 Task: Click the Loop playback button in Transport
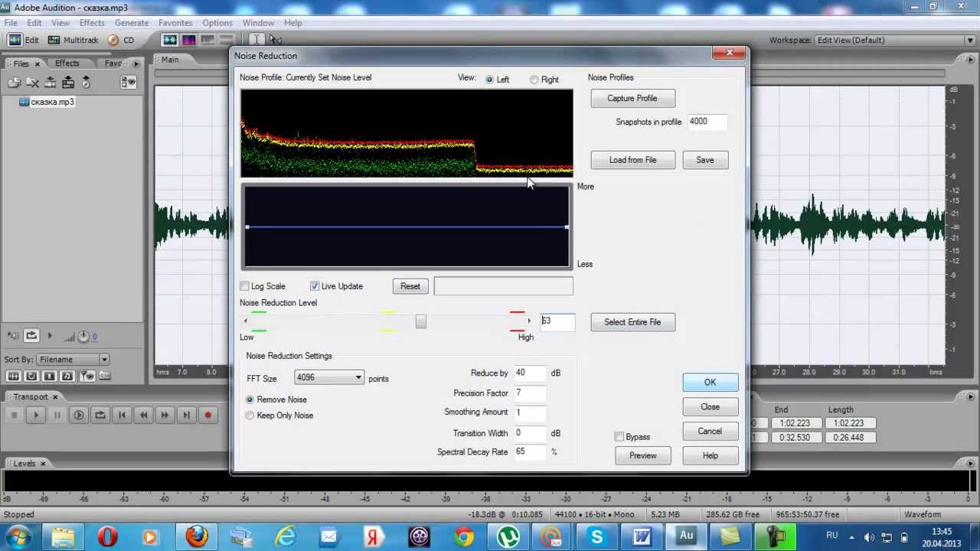click(100, 415)
